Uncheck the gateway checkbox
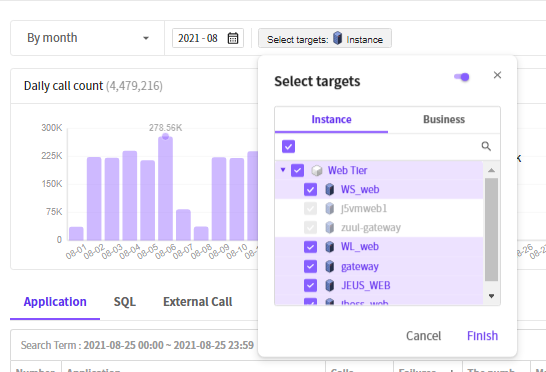Screen dimensions: 546x372 pyautogui.click(x=310, y=266)
